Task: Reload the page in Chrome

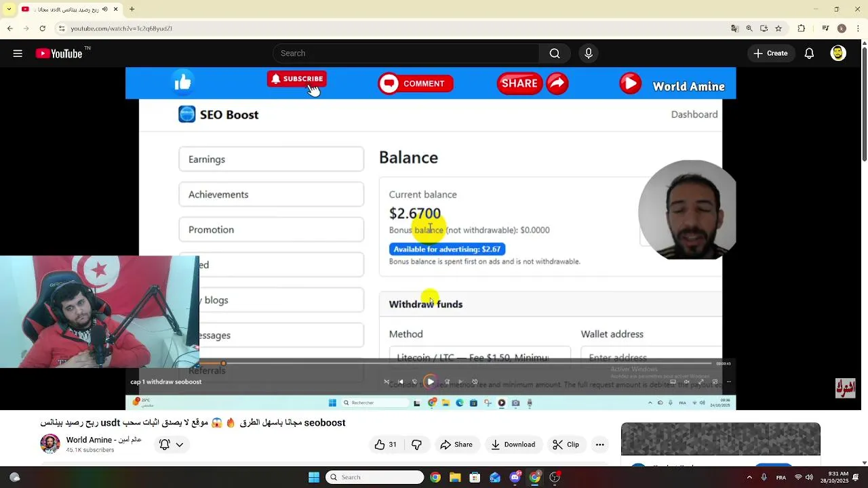Action: pos(43,28)
